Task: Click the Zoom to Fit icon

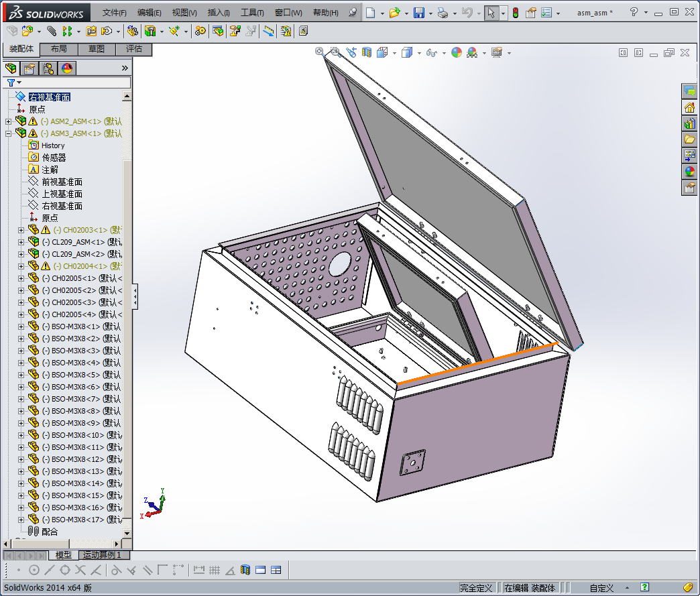Action: tap(320, 52)
